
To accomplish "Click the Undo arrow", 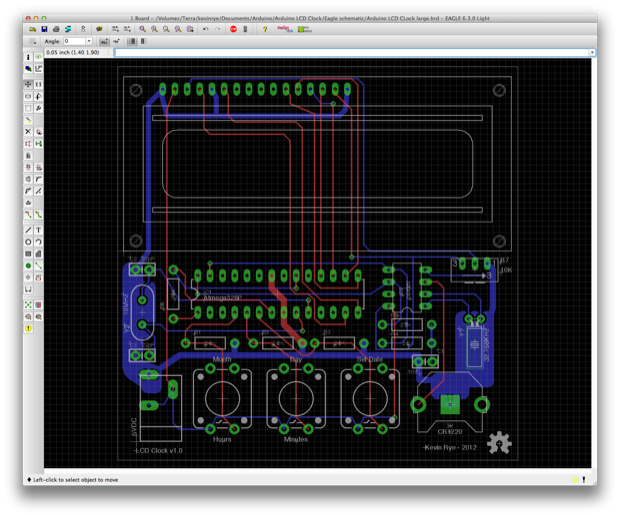I will point(206,29).
